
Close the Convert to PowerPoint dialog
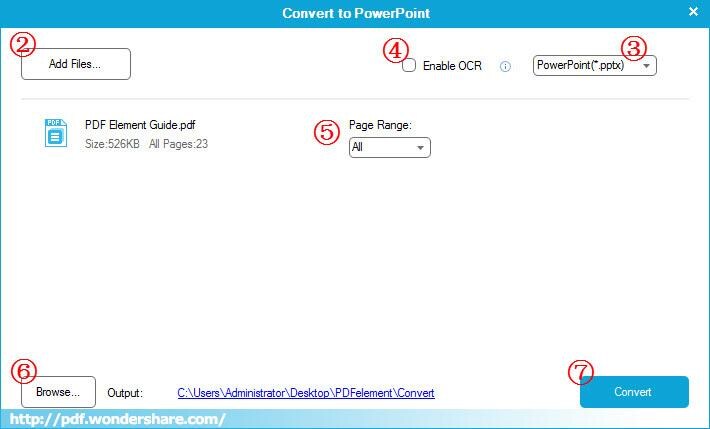tap(693, 12)
